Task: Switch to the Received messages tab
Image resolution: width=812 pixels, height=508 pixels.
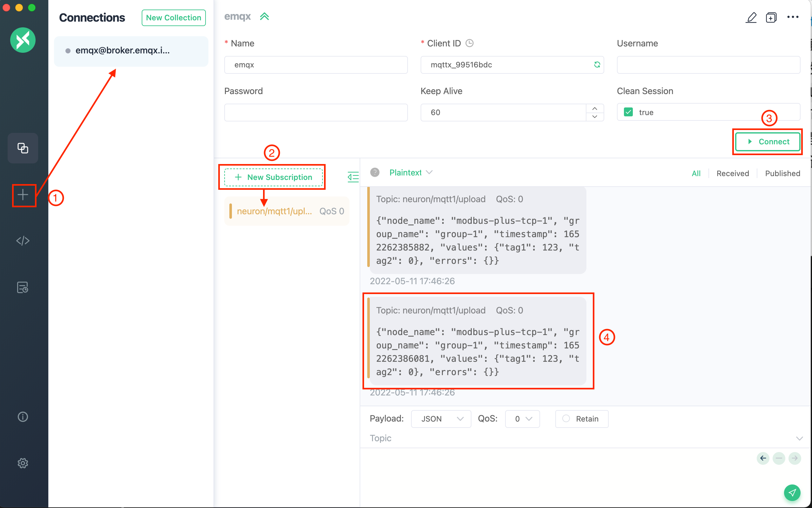Action: tap(733, 173)
